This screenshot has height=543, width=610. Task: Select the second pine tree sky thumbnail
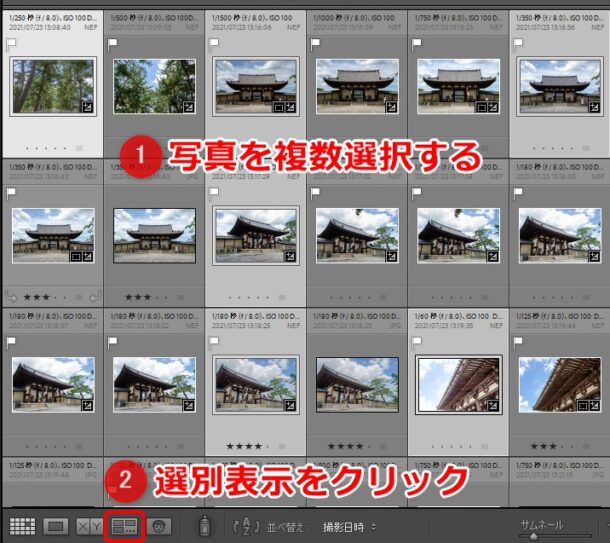pyautogui.click(x=152, y=86)
